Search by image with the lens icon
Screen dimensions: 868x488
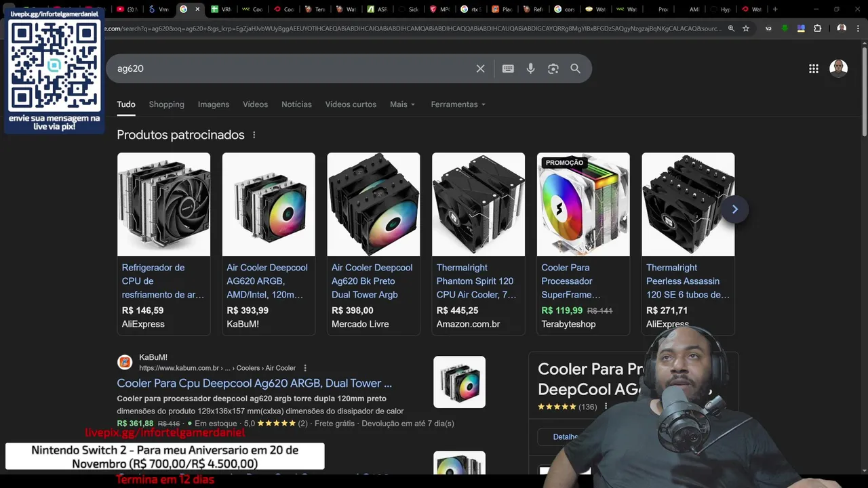(x=553, y=68)
